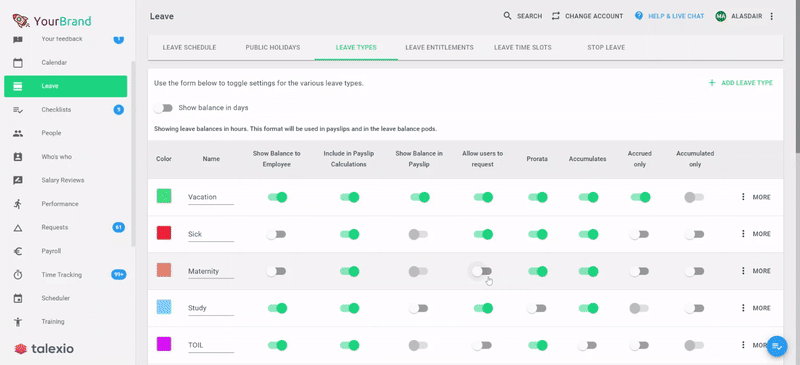The image size is (800, 365).
Task: Toggle Study Show Balance in Payslip
Action: click(418, 308)
